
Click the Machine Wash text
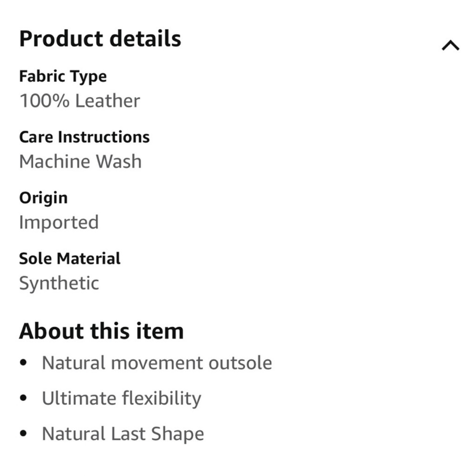pos(80,161)
